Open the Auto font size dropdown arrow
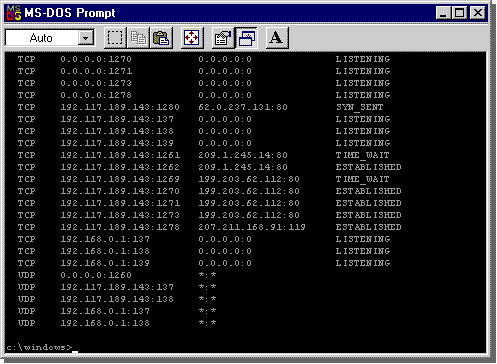 click(86, 38)
